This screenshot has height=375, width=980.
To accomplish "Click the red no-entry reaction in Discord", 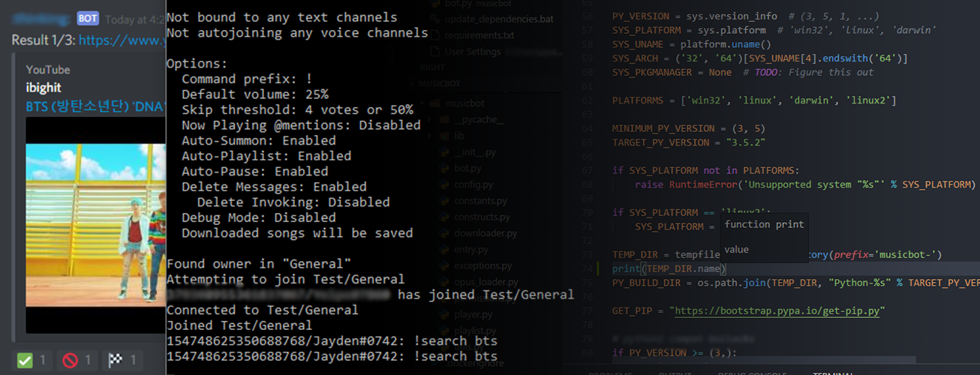I will click(79, 360).
